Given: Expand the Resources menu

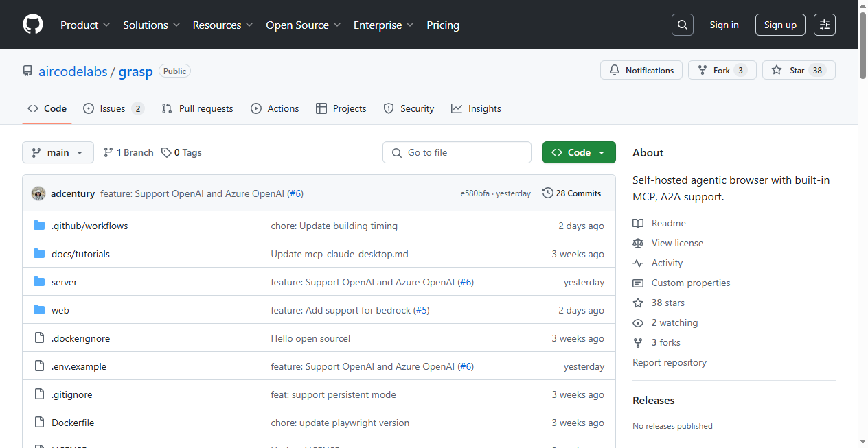Looking at the screenshot, I should [x=222, y=25].
